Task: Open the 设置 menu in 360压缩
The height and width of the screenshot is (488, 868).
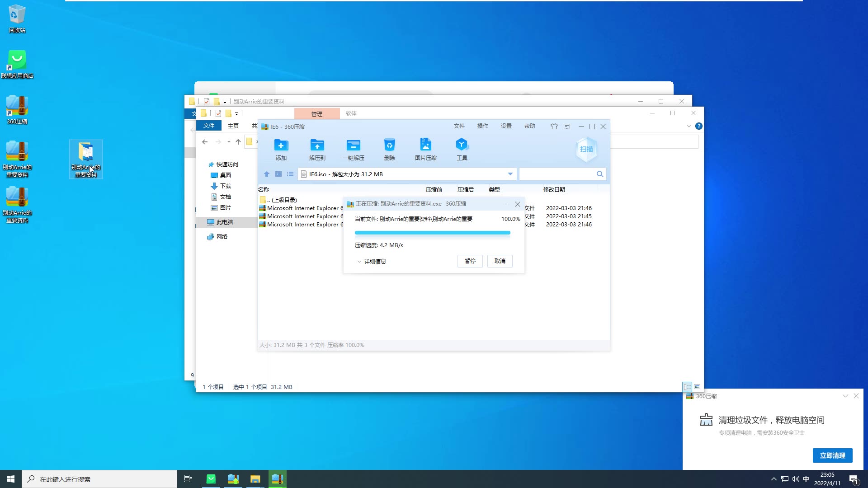Action: point(506,126)
